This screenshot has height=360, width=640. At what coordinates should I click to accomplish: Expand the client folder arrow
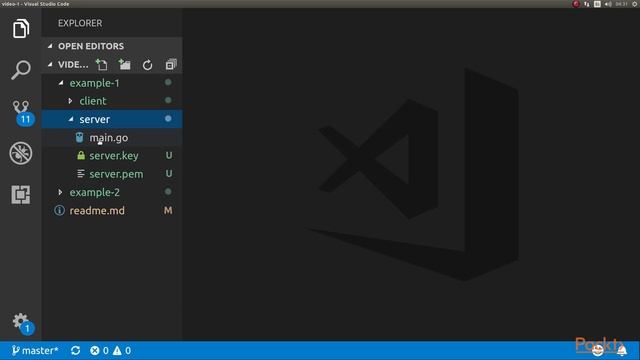(70, 101)
